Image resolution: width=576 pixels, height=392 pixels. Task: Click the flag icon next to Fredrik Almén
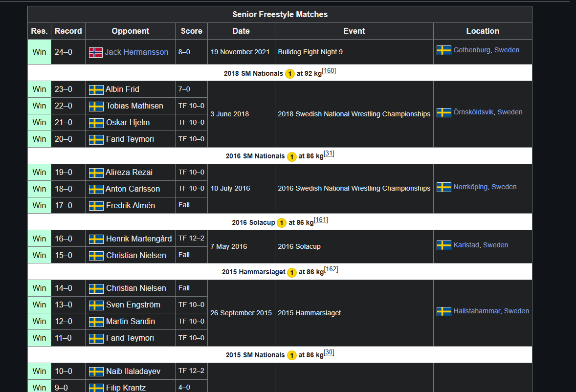point(96,206)
